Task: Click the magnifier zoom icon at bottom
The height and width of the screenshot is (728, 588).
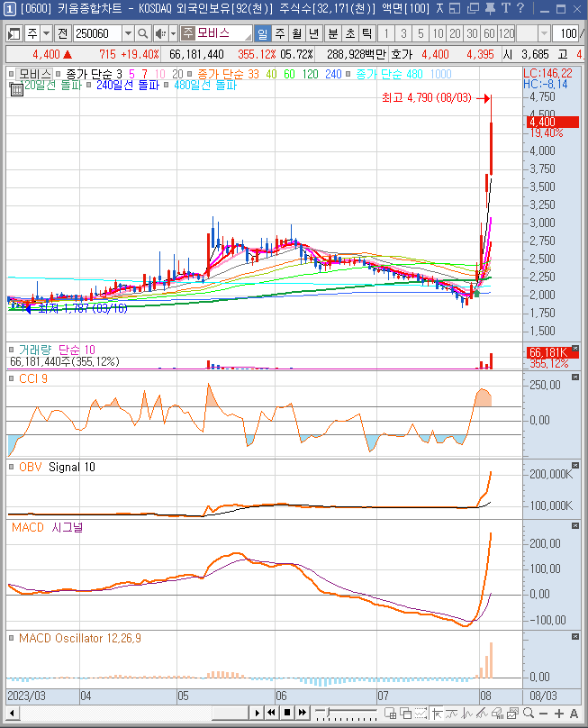Action: 529,714
